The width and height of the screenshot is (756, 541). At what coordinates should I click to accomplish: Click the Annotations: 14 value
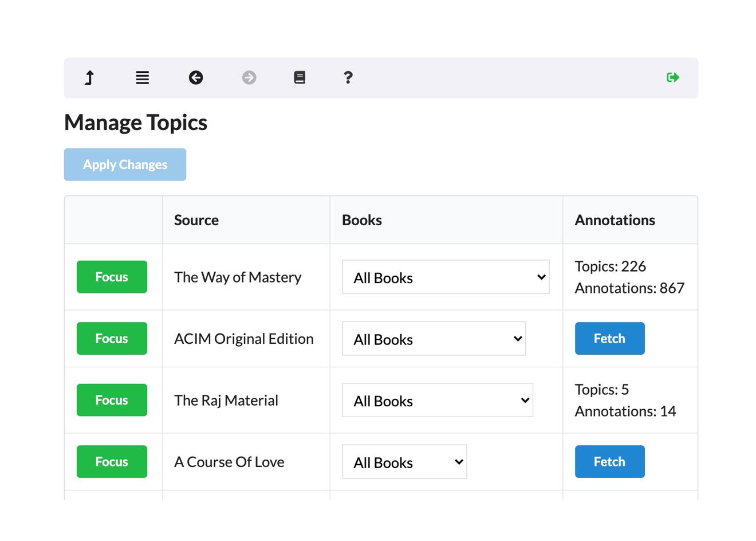tap(625, 411)
